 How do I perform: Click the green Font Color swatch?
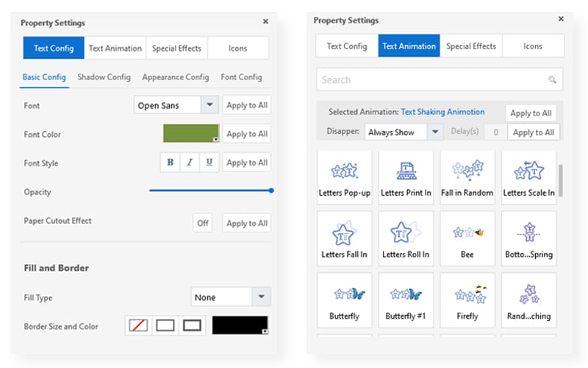click(x=191, y=133)
